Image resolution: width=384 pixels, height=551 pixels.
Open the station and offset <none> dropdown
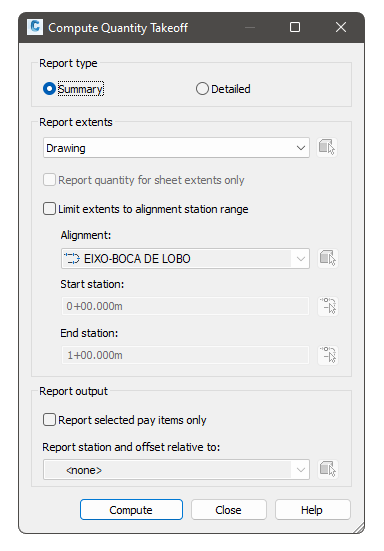click(176, 469)
